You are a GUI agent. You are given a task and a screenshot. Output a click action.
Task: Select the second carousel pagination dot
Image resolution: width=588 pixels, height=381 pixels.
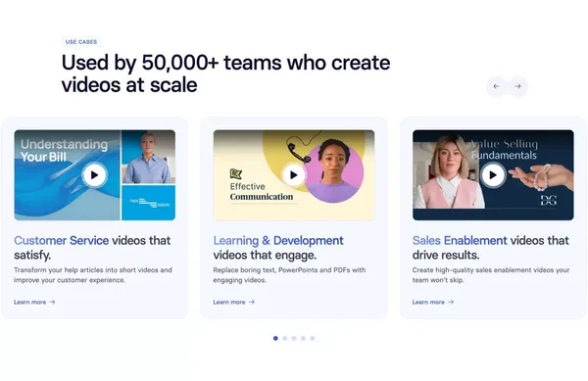(x=284, y=338)
